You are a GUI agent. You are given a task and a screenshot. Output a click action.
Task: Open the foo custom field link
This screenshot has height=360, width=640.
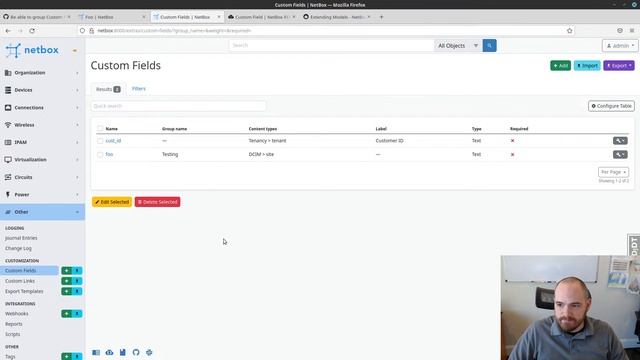pyautogui.click(x=109, y=155)
